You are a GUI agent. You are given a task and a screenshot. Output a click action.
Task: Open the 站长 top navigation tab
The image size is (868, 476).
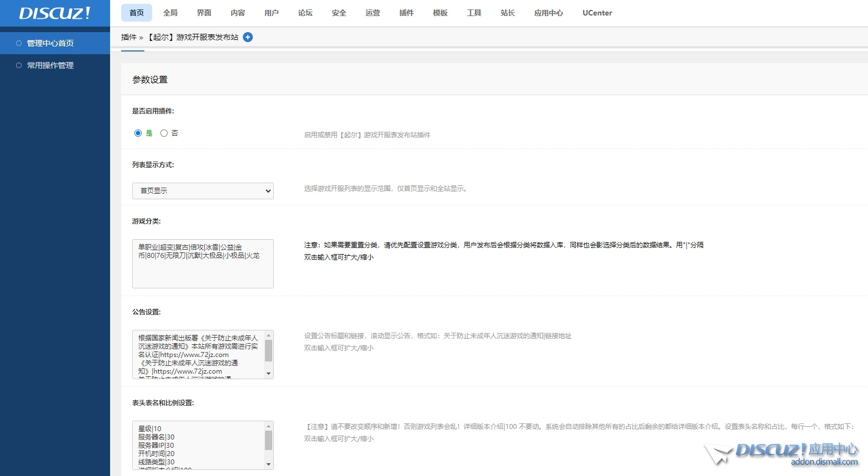(x=508, y=13)
